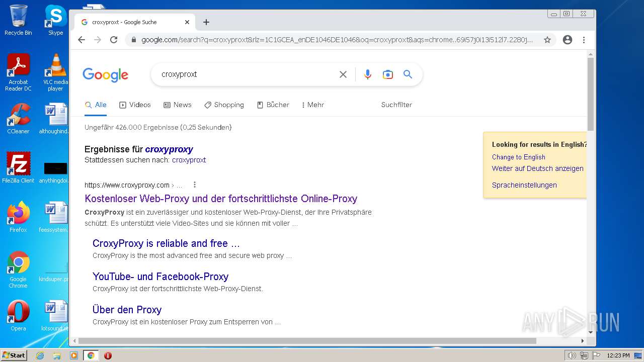Viewport: 644px width, 362px height.
Task: Launch CCleaner from the desktop
Action: [x=18, y=119]
